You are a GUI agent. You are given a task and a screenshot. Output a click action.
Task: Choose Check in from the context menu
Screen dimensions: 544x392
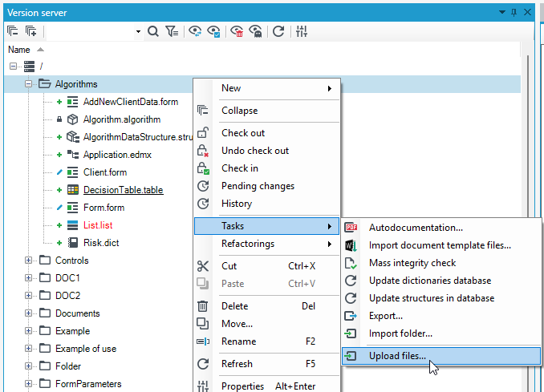click(267, 168)
